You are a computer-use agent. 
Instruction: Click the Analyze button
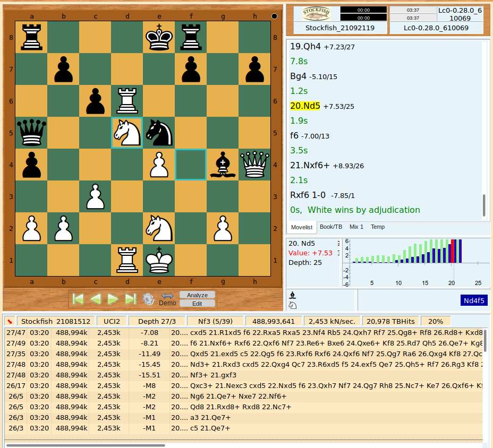tap(198, 295)
